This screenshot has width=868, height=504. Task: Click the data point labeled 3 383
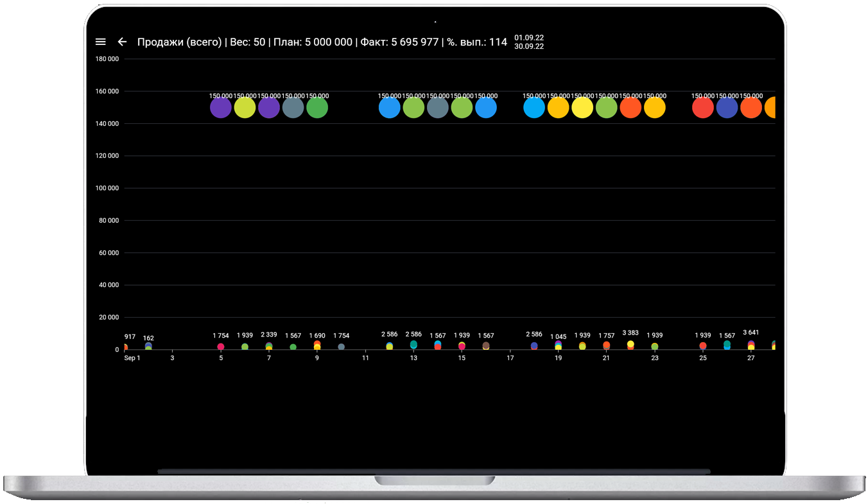tap(630, 345)
